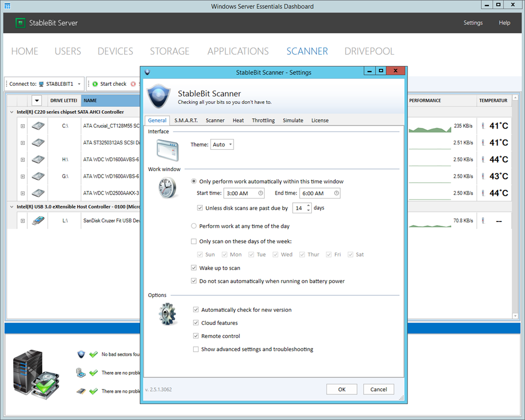Viewport: 525px width, 420px height.
Task: Click the Start time input field
Action: point(244,193)
